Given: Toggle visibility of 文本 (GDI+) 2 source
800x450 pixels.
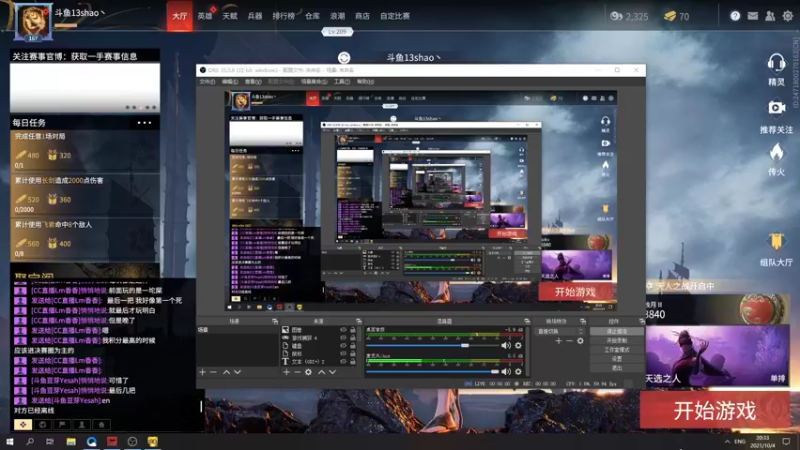Looking at the screenshot, I should 343,362.
